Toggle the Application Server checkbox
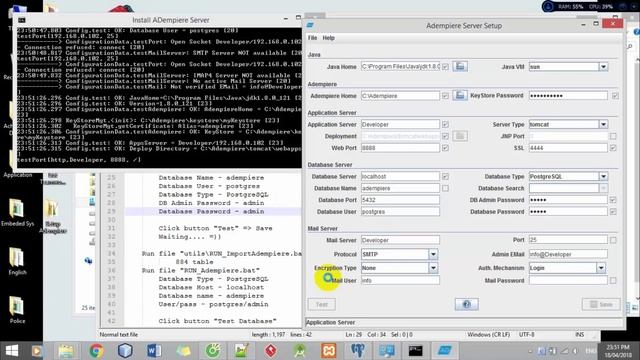640x360 pixels. pos(445,124)
